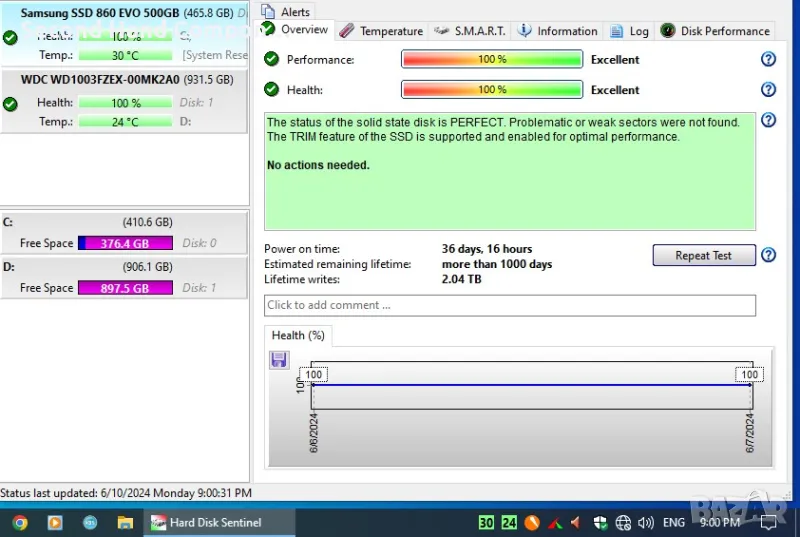Click the Health 100% progress bar

[492, 90]
